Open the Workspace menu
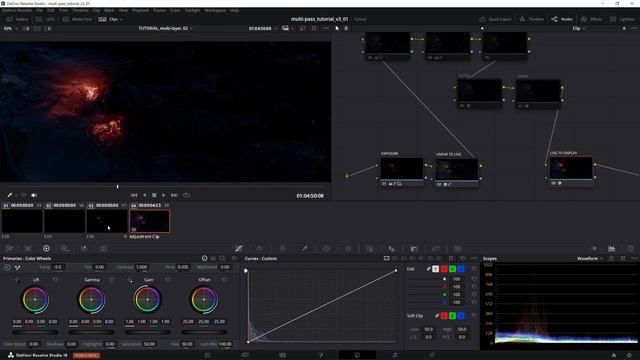 [x=215, y=10]
